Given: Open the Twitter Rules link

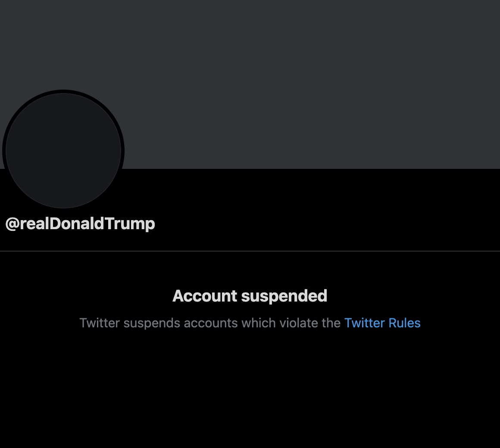Looking at the screenshot, I should tap(382, 323).
